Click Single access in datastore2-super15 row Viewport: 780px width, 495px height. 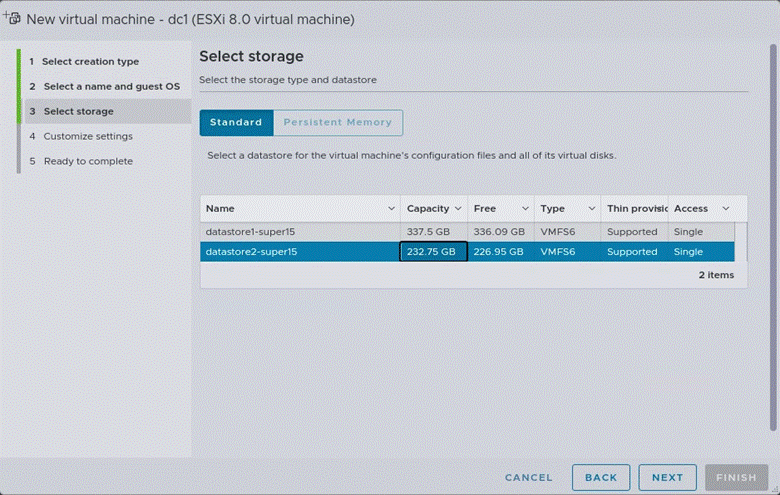[x=701, y=252]
